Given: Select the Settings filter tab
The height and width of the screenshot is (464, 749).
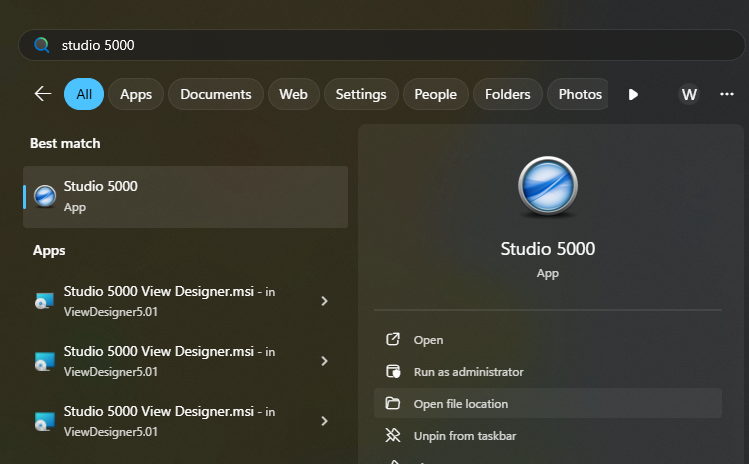Looking at the screenshot, I should pos(360,94).
